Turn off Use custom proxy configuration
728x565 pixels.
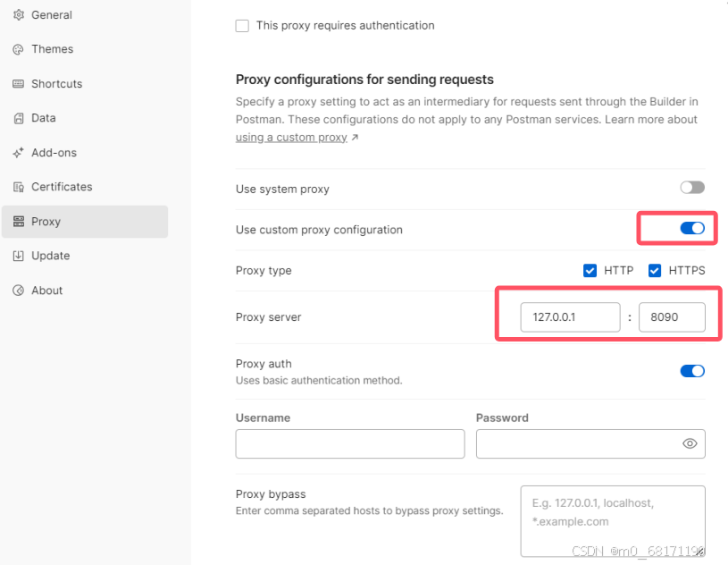[x=692, y=228]
